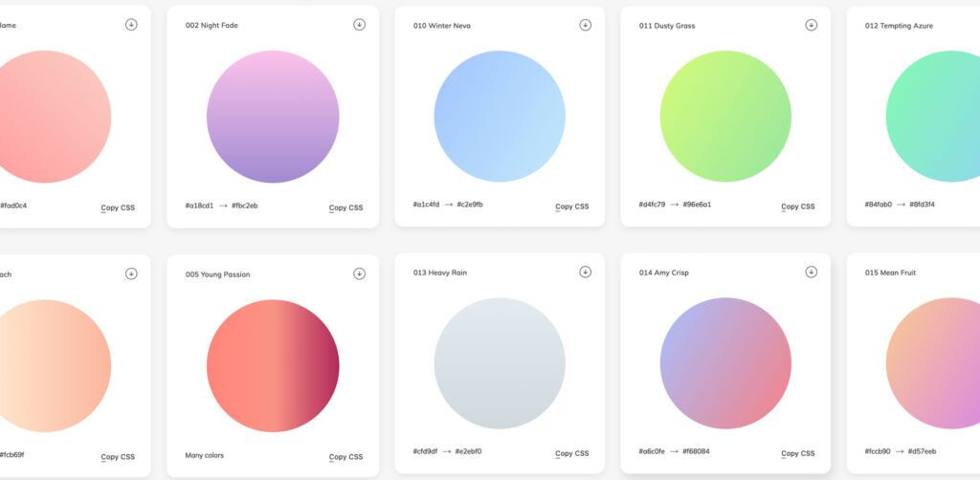Copy CSS for Night Fade gradient
This screenshot has height=480, width=980.
click(346, 207)
